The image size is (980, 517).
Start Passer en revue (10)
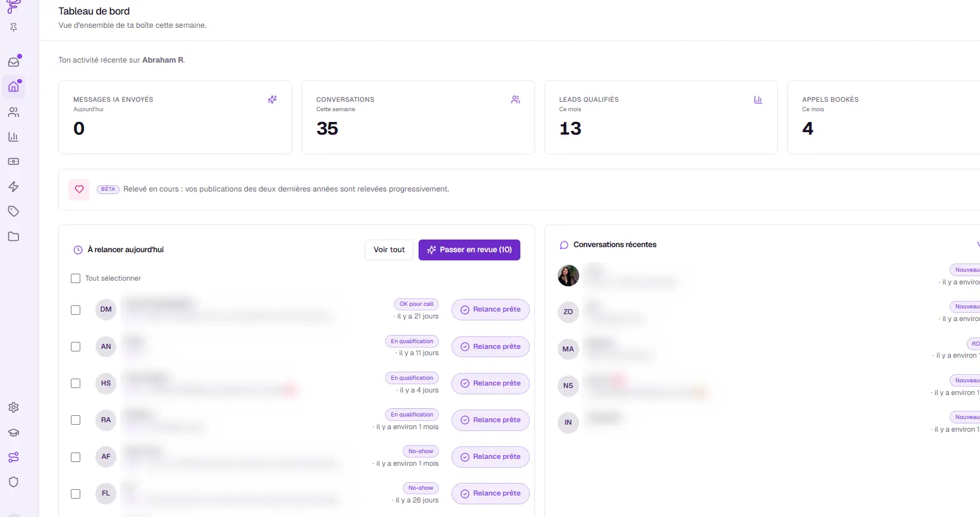469,250
